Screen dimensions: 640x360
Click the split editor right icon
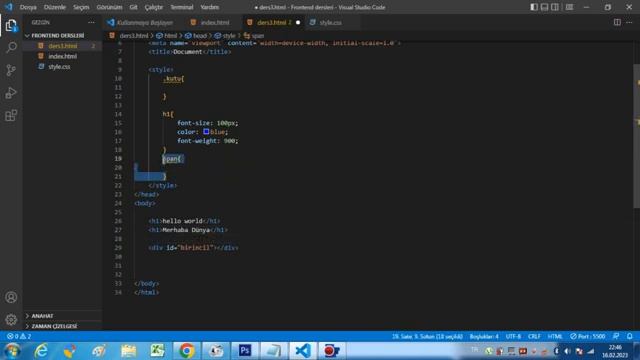pos(617,22)
